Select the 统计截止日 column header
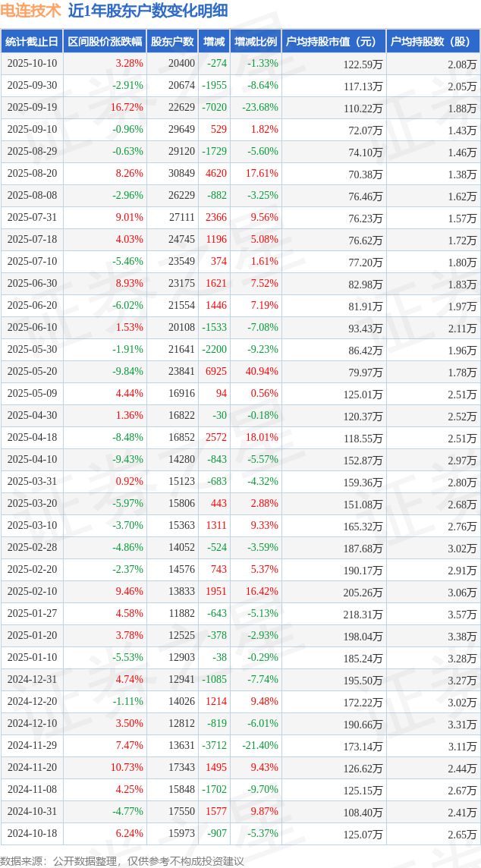The image size is (481, 868). tap(32, 42)
